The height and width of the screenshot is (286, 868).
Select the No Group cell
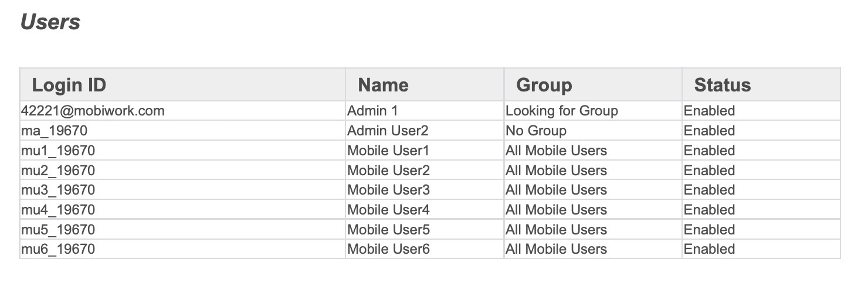coord(535,131)
